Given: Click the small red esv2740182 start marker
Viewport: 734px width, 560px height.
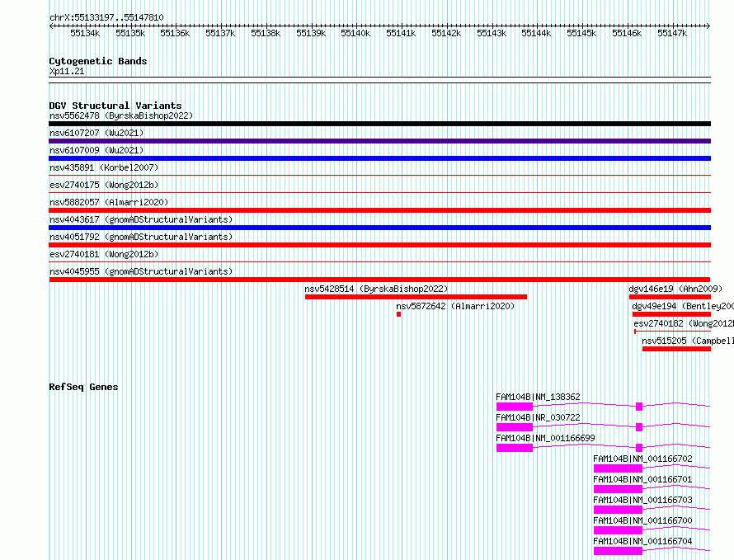Looking at the screenshot, I should (635, 332).
